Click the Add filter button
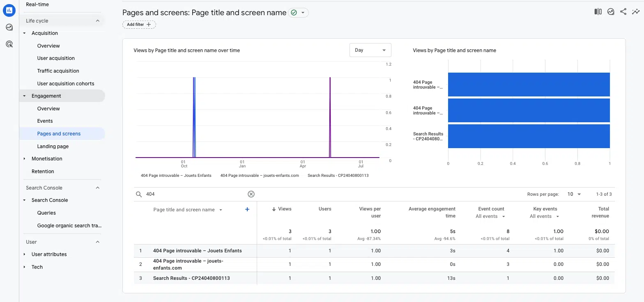 (x=139, y=25)
